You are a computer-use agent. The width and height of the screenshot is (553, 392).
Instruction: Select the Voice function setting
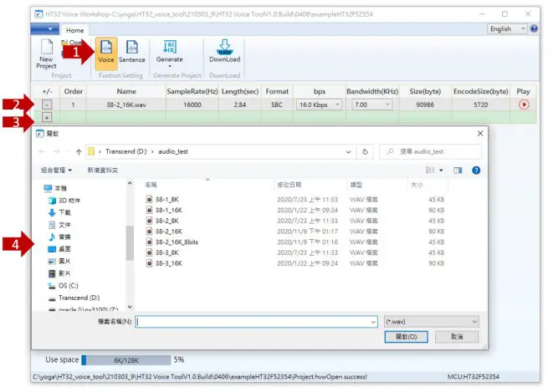coord(105,53)
